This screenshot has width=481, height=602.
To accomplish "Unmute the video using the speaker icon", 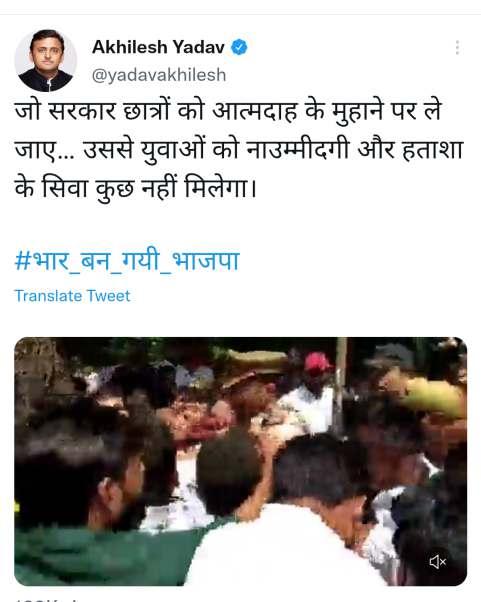I will click(x=438, y=562).
